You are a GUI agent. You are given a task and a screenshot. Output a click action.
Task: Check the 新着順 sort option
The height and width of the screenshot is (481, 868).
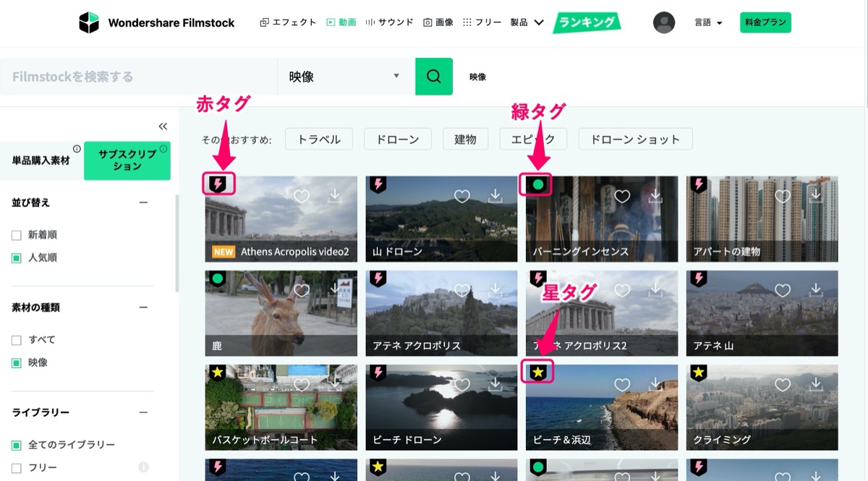tap(17, 235)
